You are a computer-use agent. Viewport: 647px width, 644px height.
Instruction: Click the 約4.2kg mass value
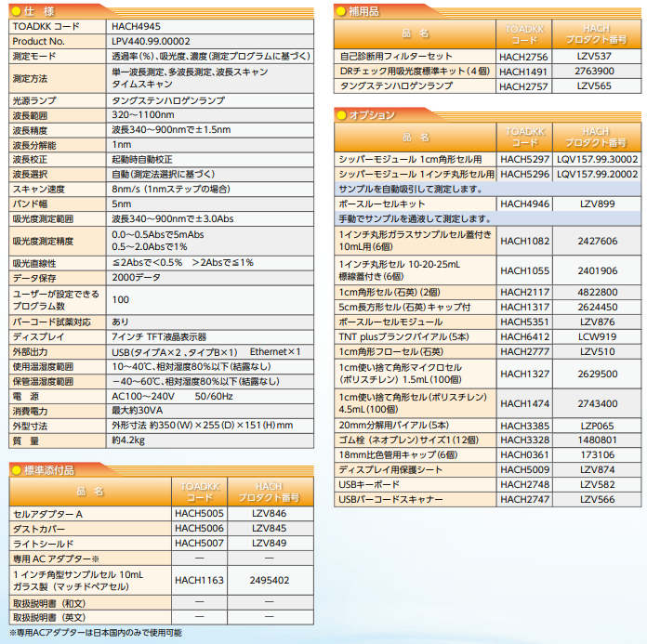tap(129, 440)
